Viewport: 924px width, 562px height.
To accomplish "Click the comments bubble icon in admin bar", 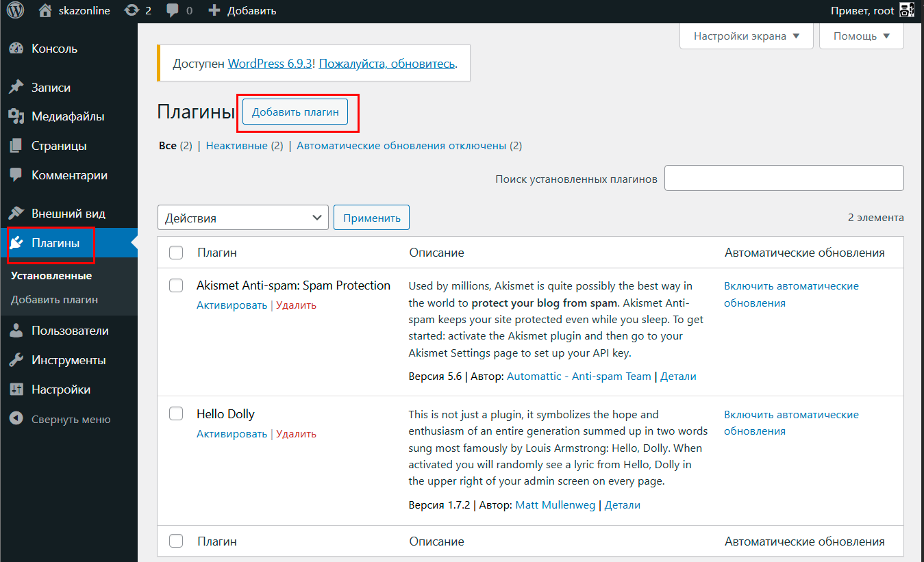I will tap(173, 10).
